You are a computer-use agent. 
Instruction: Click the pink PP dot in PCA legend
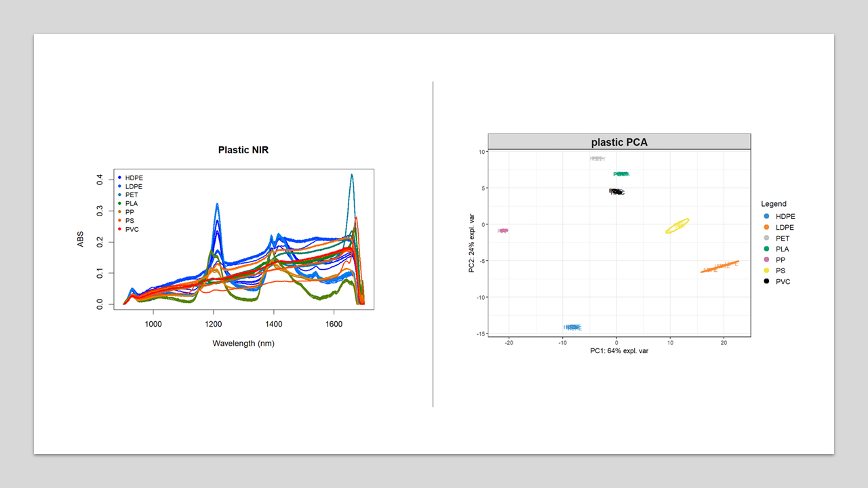(766, 260)
